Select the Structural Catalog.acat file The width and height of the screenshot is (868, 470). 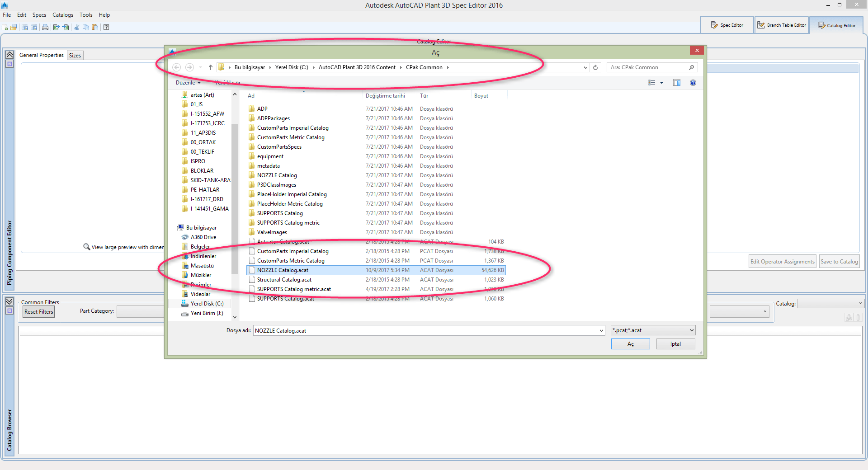376,280
